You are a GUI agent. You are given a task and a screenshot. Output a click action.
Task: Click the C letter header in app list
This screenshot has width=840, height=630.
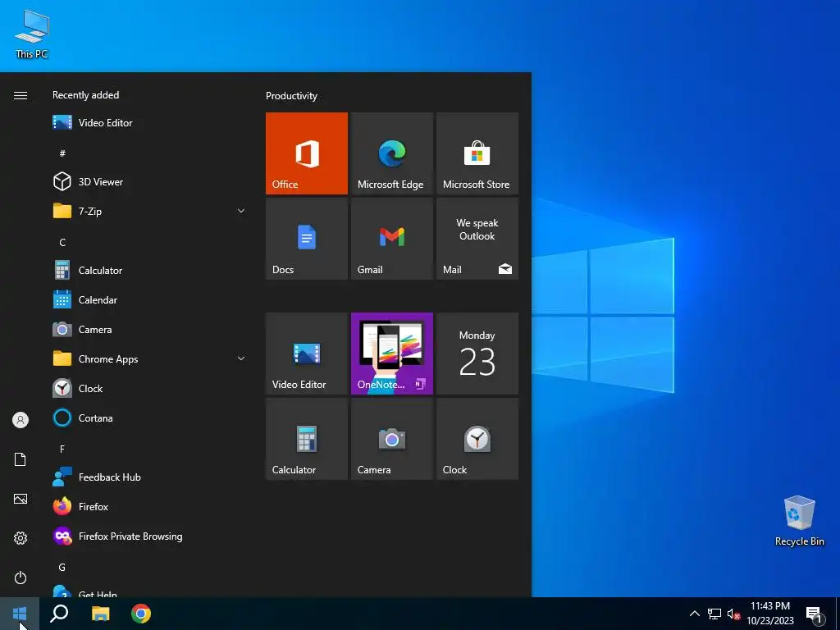62,242
